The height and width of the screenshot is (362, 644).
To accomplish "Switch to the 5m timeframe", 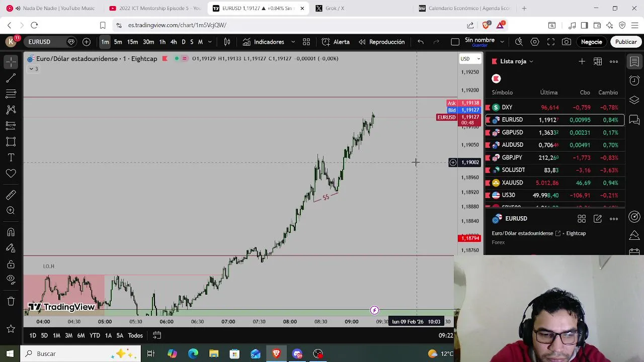I will [x=118, y=42].
